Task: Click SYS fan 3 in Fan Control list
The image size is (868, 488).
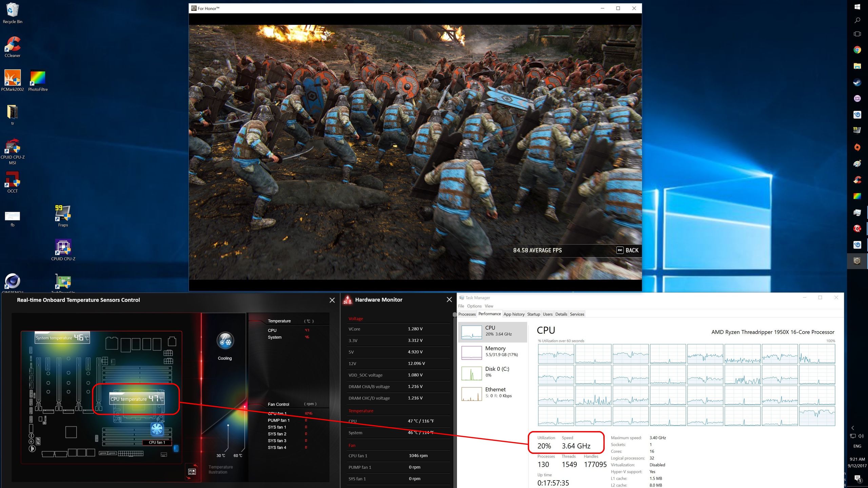Action: tap(277, 441)
